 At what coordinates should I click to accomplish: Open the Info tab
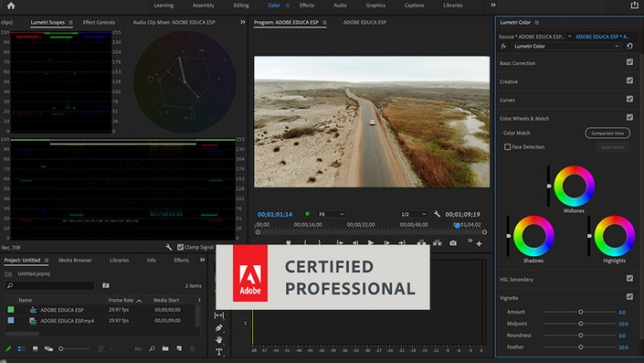[151, 261]
